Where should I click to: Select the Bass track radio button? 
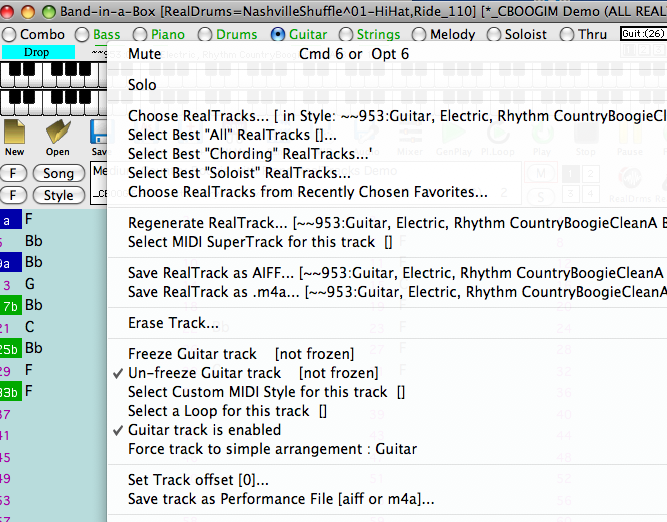[82, 34]
